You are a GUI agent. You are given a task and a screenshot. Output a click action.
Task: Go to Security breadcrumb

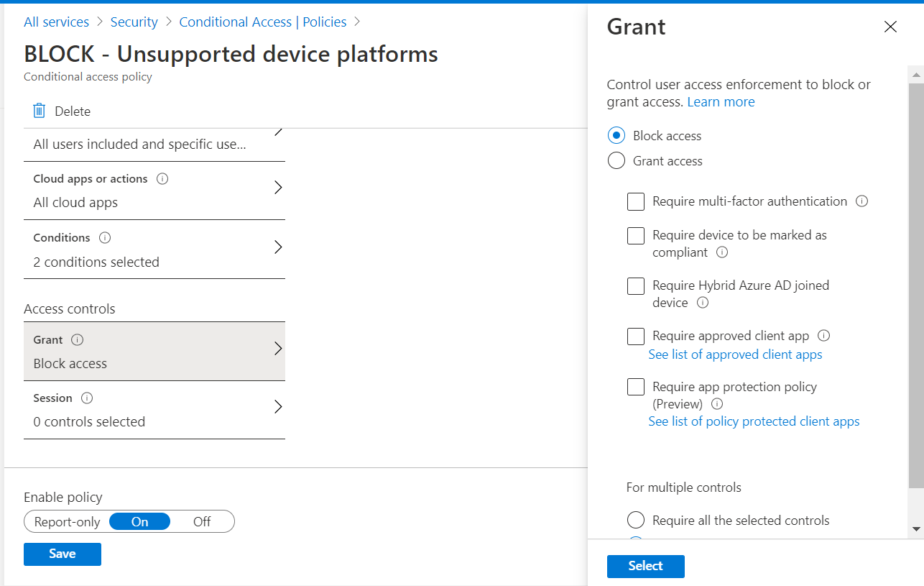134,22
